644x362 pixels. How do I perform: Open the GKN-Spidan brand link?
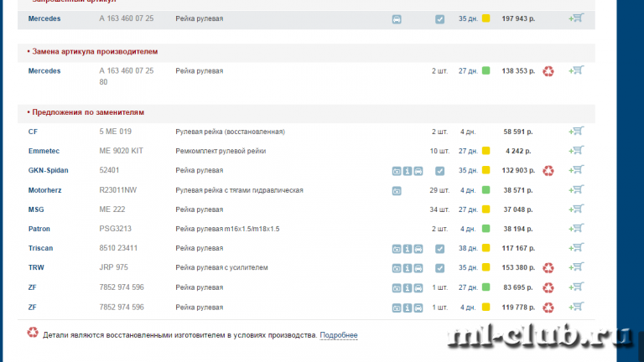(x=48, y=170)
